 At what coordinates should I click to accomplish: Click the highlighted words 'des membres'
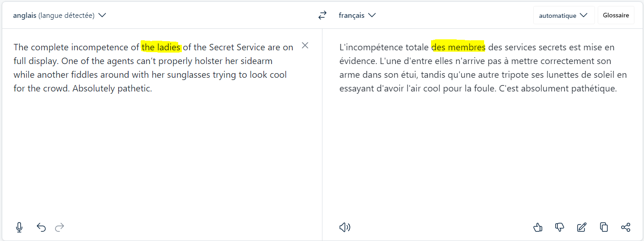[458, 47]
